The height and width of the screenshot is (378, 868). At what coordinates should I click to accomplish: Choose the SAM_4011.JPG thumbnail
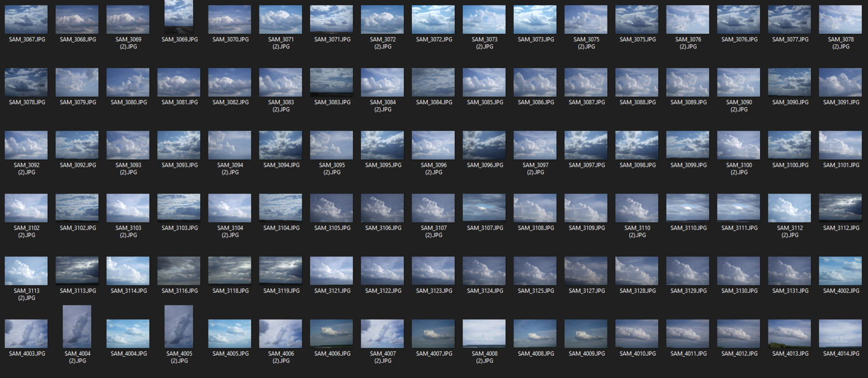688,334
